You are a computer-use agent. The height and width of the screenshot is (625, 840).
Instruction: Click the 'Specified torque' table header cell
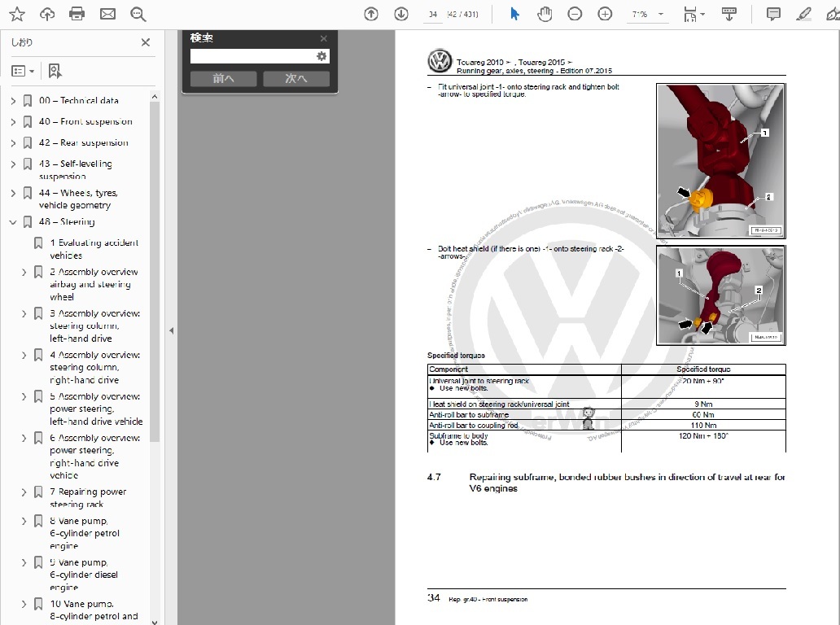coord(703,369)
